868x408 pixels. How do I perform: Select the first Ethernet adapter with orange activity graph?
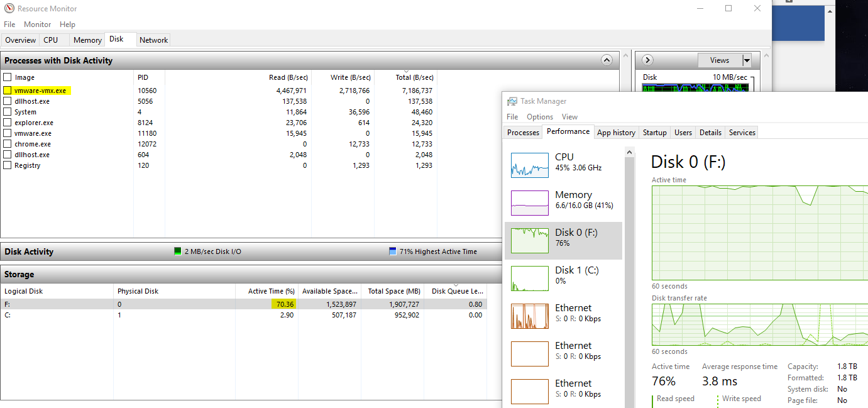pyautogui.click(x=563, y=316)
